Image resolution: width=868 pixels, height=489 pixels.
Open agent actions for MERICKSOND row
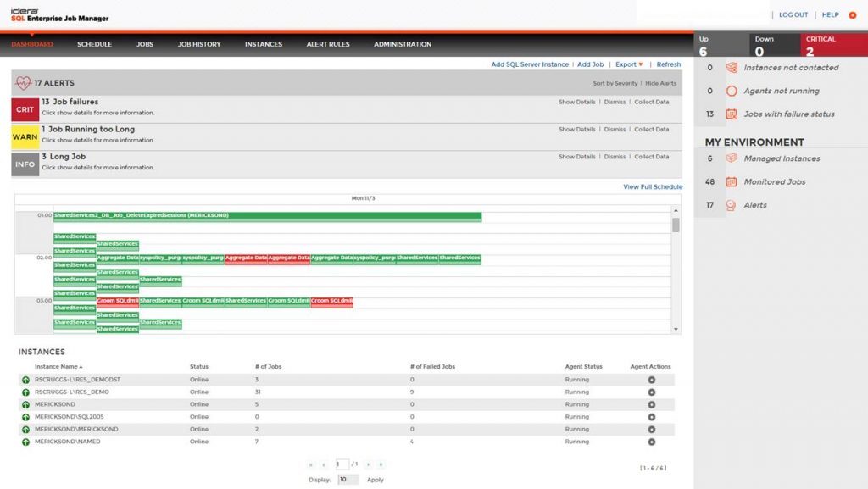point(652,405)
